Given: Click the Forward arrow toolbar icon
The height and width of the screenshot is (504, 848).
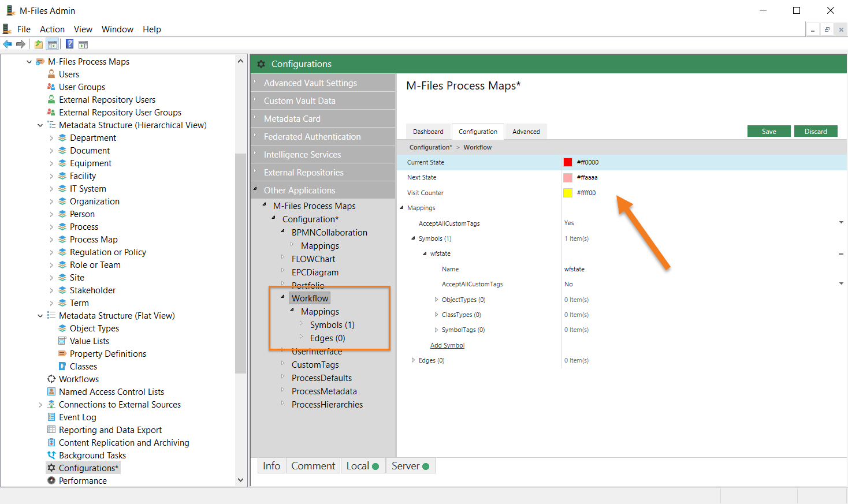Looking at the screenshot, I should click(21, 44).
